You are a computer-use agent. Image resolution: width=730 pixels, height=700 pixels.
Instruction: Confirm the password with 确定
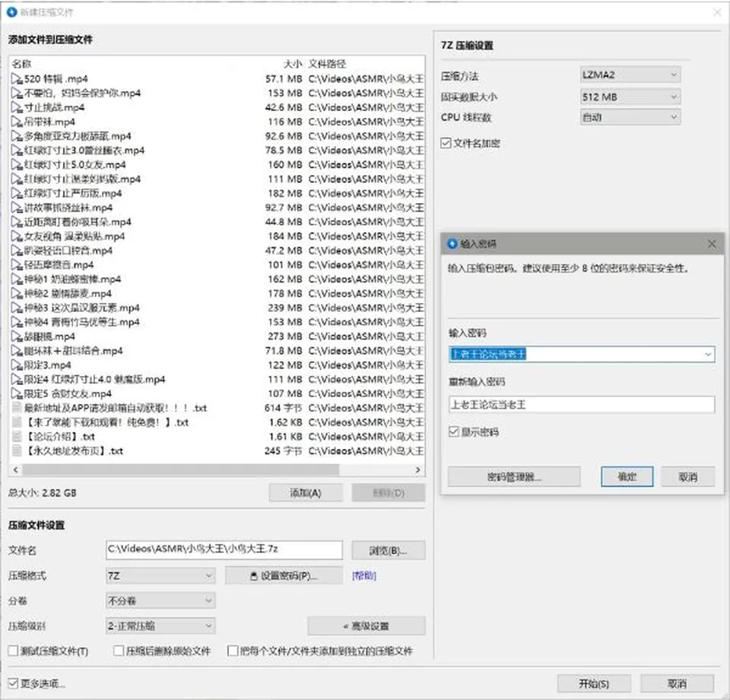[627, 477]
